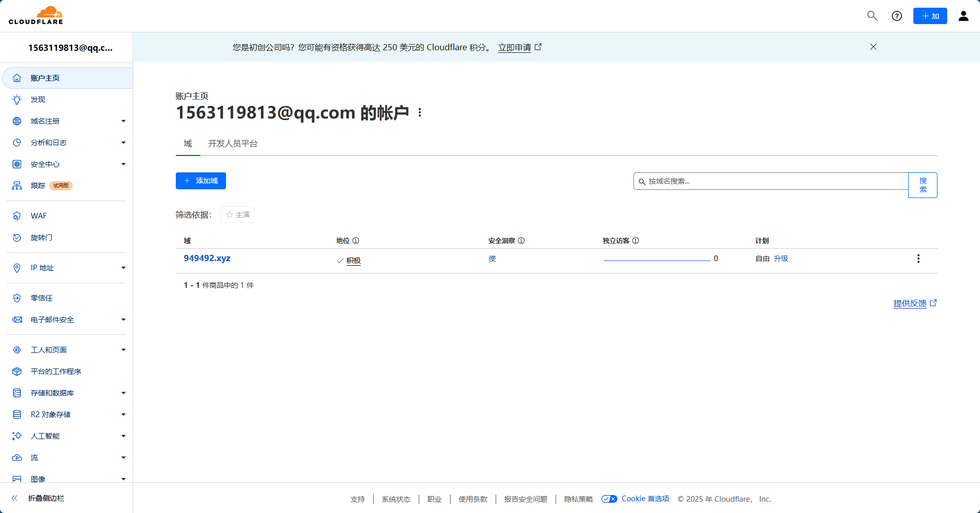The image size is (980, 513).
Task: Click the 搜索 button next to search field
Action: coord(923,185)
